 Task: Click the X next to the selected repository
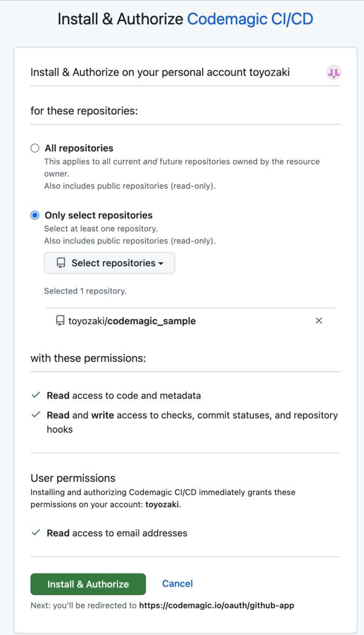(x=319, y=320)
